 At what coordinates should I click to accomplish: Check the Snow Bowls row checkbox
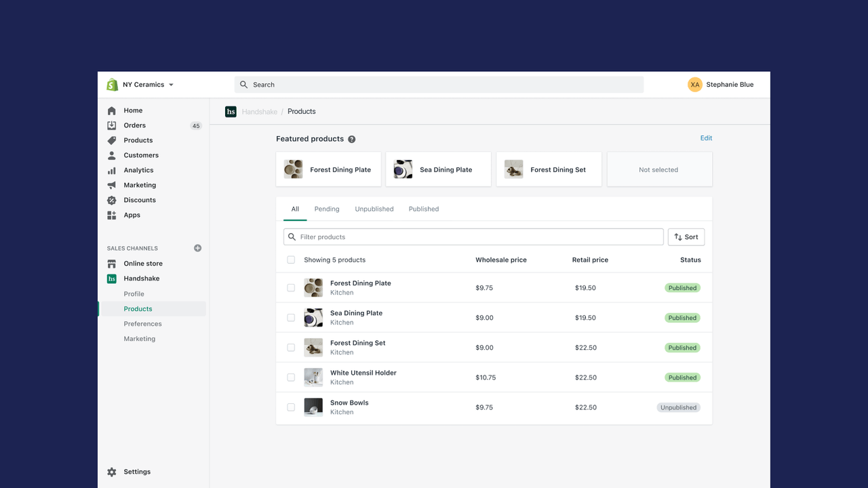[x=291, y=407]
